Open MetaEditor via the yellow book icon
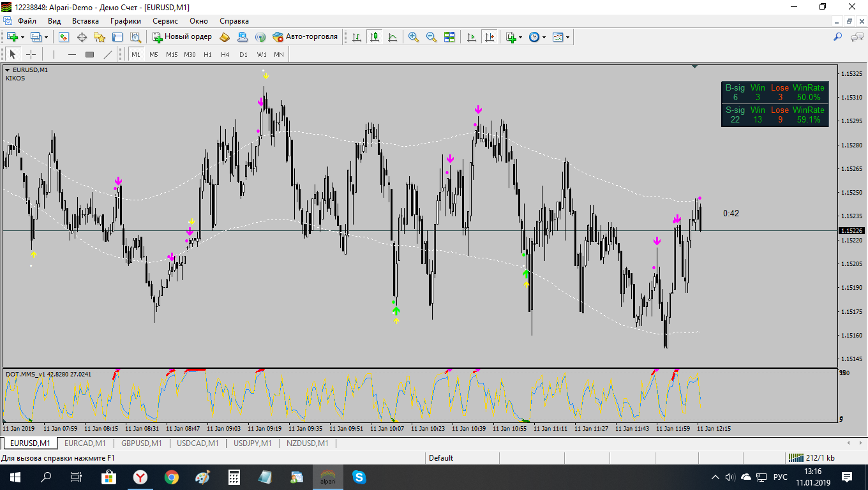Viewport: 868px width, 490px height. [225, 37]
